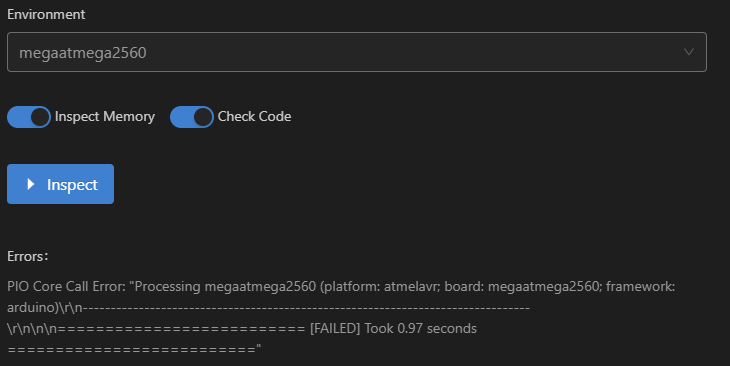Click the Errors heading
730x366 pixels.
(x=27, y=256)
